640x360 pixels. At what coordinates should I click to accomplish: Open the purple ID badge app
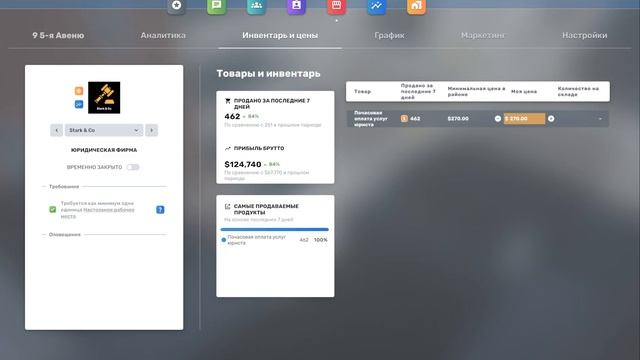tap(296, 6)
